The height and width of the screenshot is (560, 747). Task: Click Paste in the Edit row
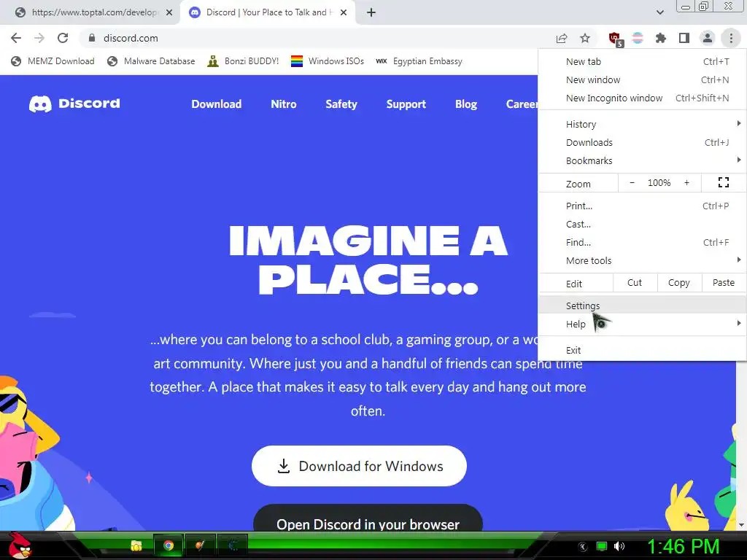pos(724,283)
